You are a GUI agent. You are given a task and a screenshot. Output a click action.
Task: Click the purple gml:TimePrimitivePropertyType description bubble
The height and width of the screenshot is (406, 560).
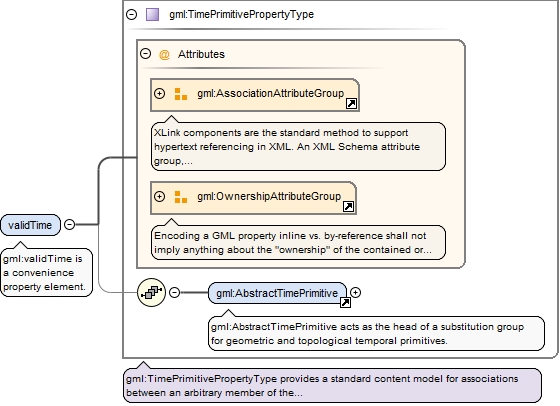pyautogui.click(x=332, y=386)
